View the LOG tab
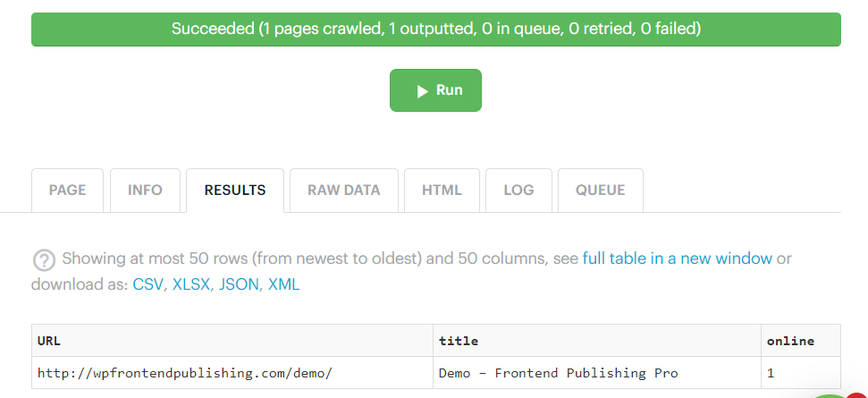The width and height of the screenshot is (868, 398). pos(518,191)
